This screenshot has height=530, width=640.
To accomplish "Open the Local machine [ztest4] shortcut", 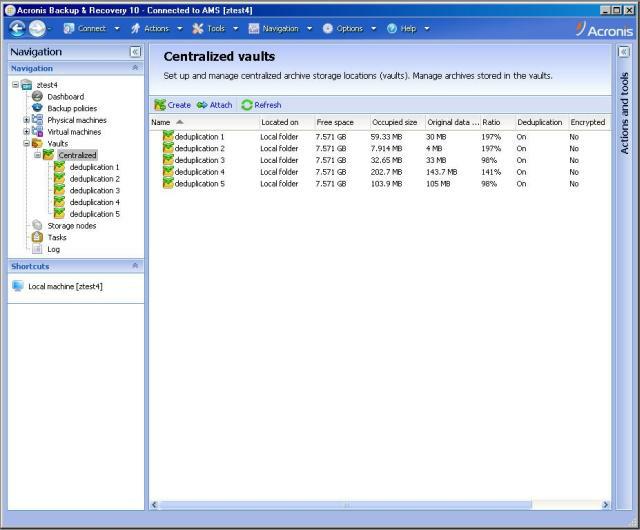I will [57, 286].
